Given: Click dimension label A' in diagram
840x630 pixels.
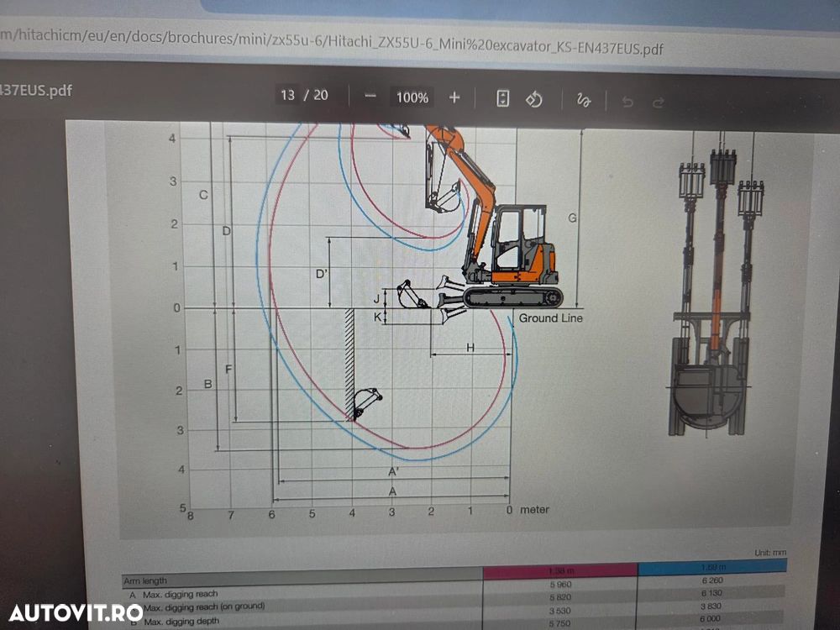Looking at the screenshot, I should click(x=393, y=471).
